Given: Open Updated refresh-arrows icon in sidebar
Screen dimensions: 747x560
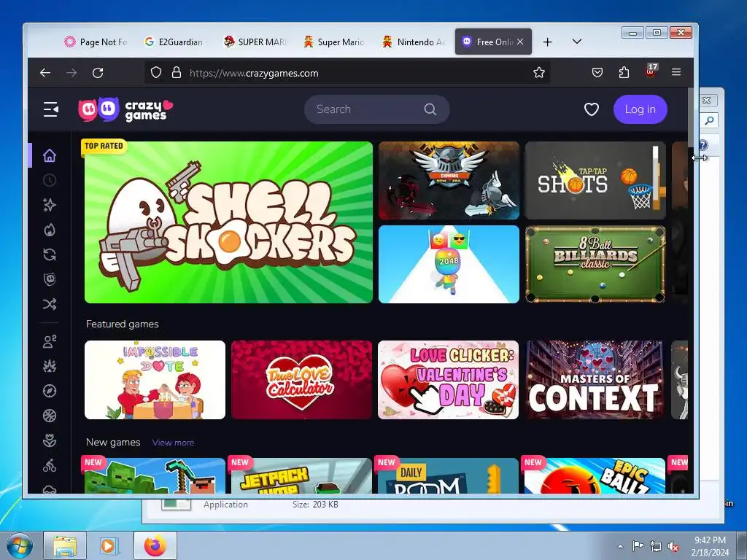Looking at the screenshot, I should click(50, 254).
